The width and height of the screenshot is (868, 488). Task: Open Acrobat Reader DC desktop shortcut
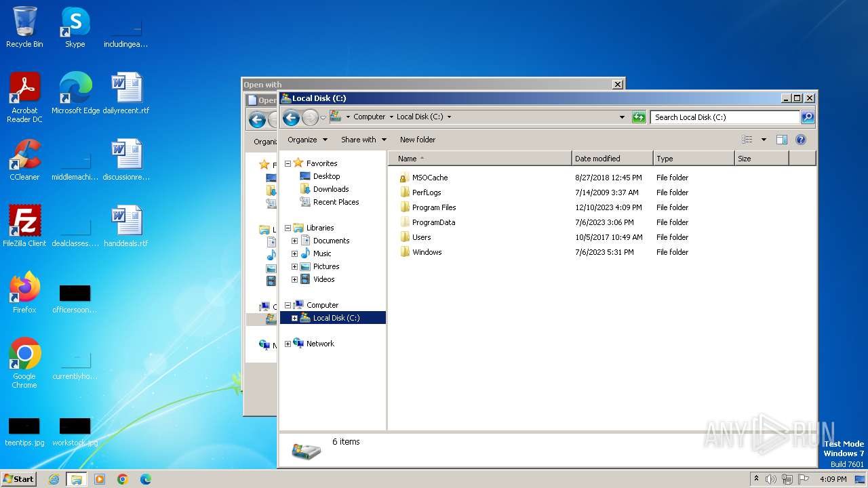(x=24, y=98)
